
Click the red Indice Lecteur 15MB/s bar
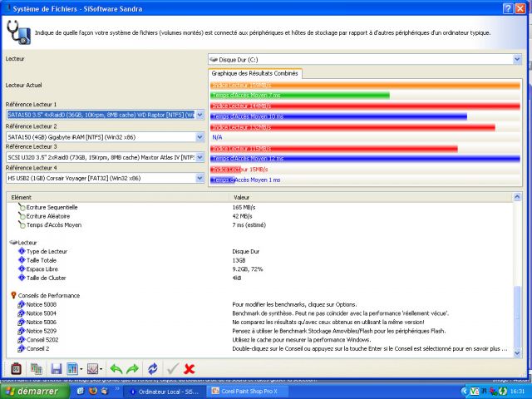coord(225,170)
